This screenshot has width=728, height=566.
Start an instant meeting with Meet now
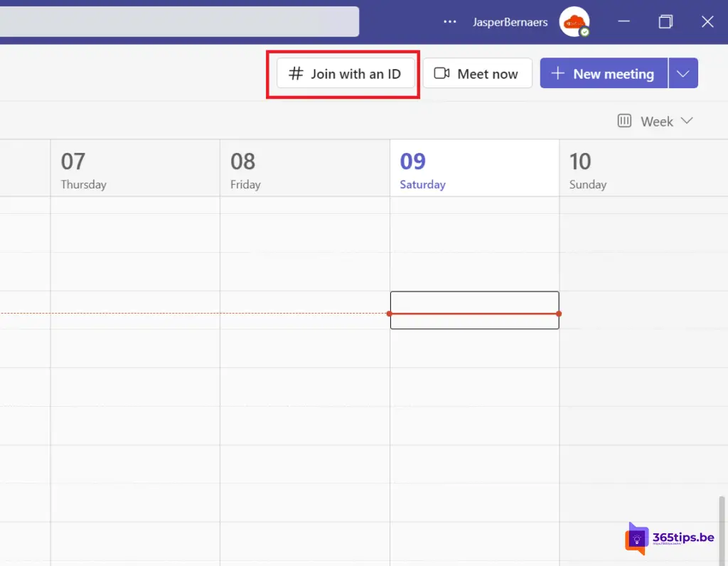477,74
